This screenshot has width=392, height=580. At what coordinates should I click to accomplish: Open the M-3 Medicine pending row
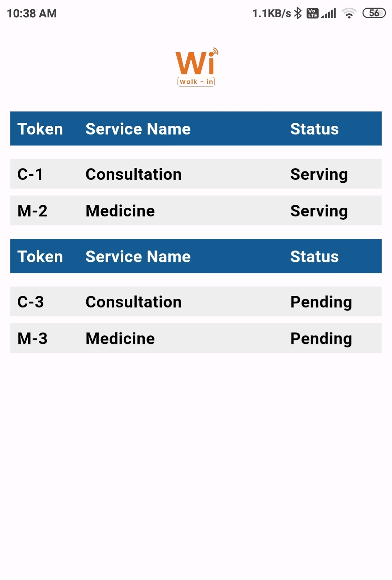click(x=196, y=338)
